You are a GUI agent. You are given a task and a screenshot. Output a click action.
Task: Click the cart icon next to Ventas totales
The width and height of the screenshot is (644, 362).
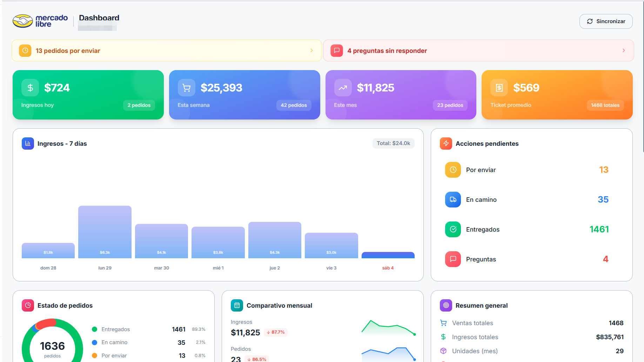[443, 323]
